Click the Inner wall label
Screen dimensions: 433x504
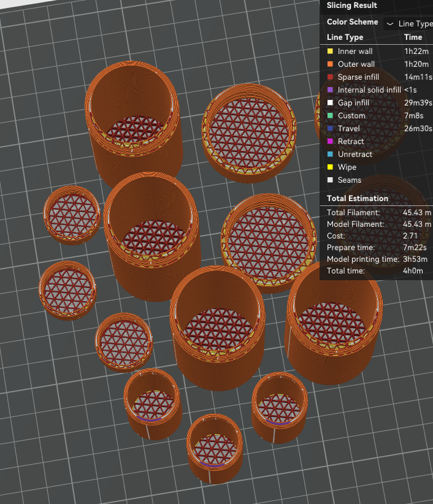(x=355, y=51)
